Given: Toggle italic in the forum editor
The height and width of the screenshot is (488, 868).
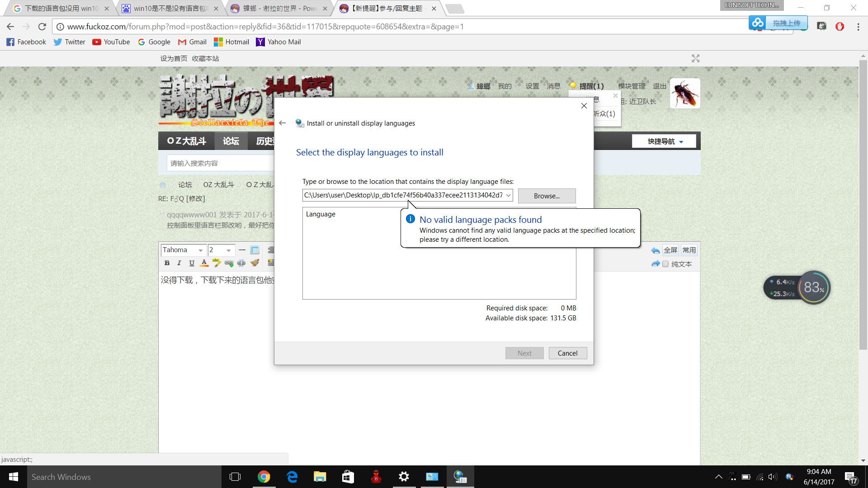Looking at the screenshot, I should click(x=179, y=263).
